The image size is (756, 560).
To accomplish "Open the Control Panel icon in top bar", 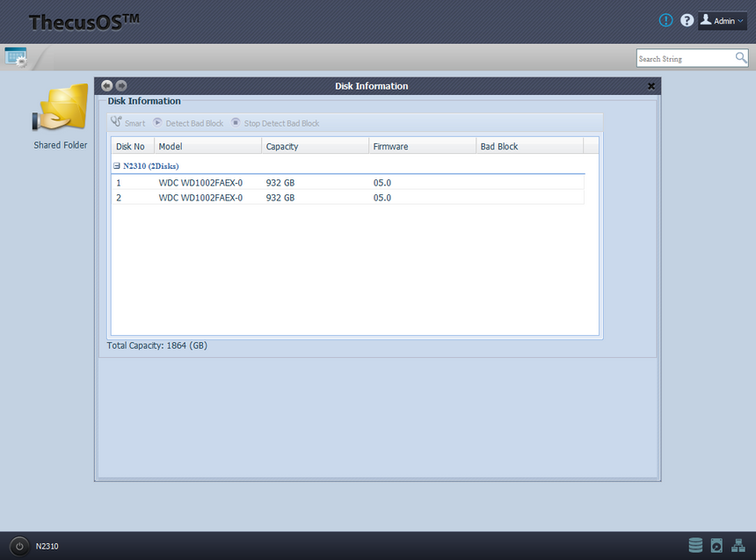I will [16, 57].
